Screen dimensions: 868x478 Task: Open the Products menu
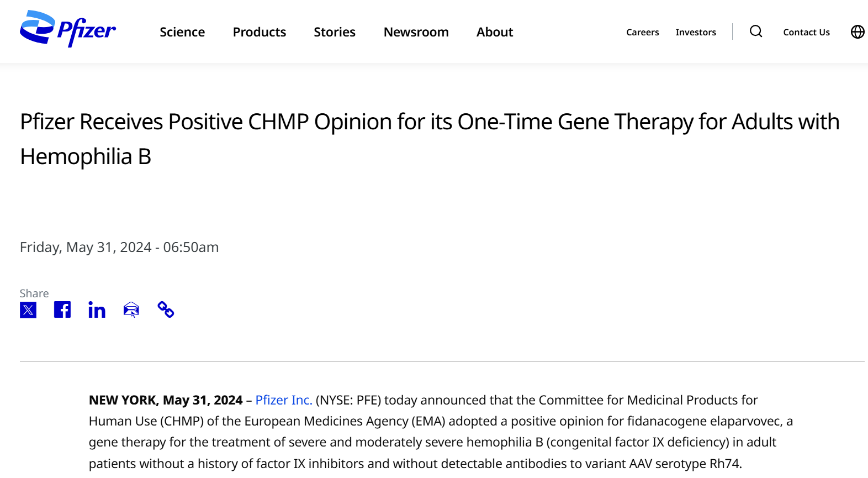point(260,32)
